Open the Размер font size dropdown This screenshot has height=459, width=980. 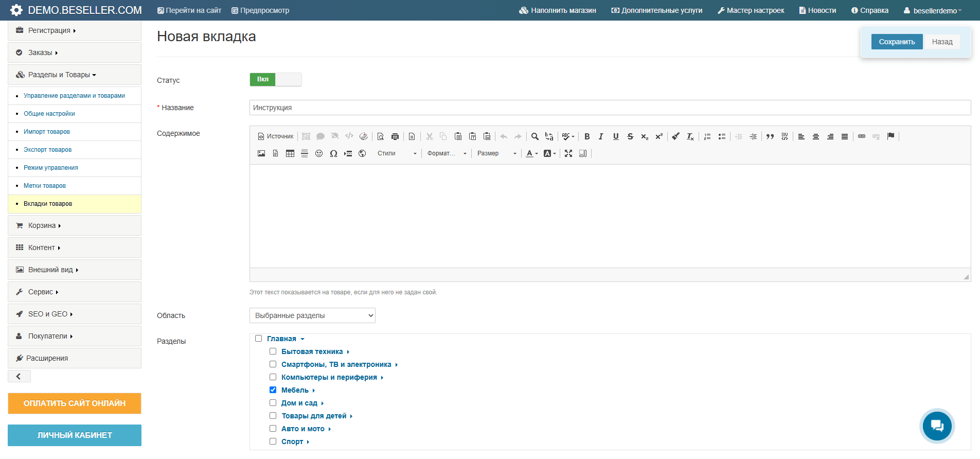tap(496, 153)
